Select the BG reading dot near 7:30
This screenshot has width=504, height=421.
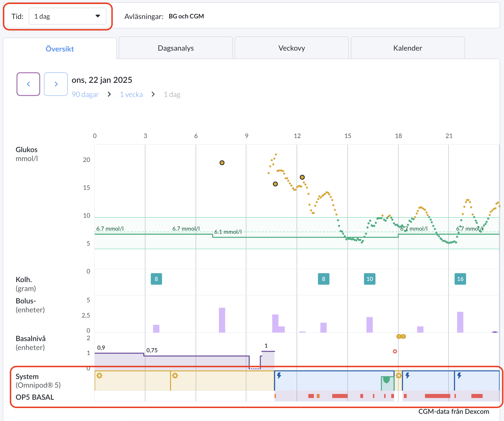[x=222, y=163]
